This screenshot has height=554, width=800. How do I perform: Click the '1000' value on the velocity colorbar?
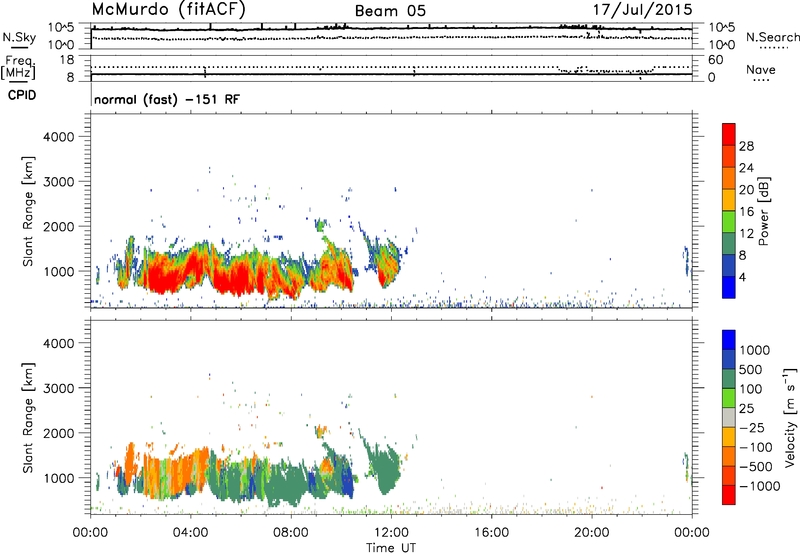point(755,350)
